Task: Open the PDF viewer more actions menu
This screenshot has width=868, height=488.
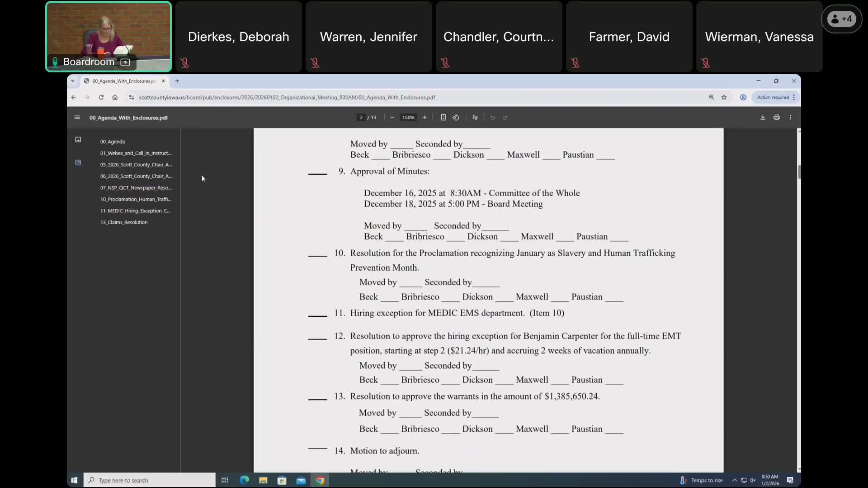Action: (x=790, y=117)
